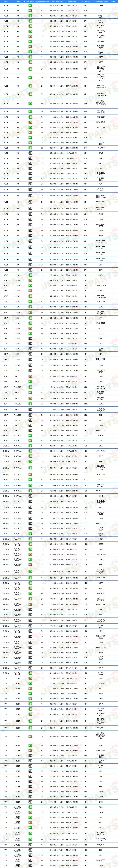This screenshot has height=868, width=118.
Task: Click petrol icon in VW Golf BUB, CBRA row
Action: [30, 750]
